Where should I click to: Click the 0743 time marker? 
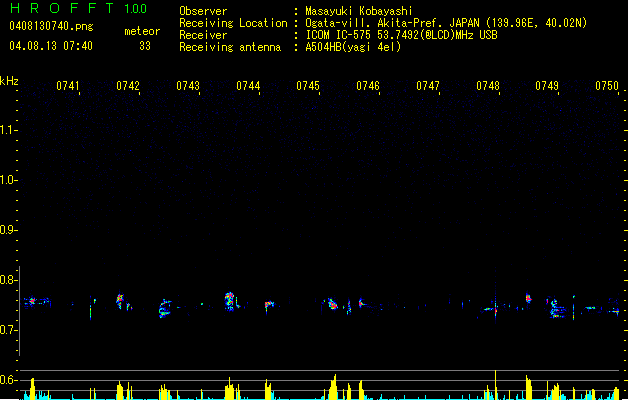[x=188, y=85]
